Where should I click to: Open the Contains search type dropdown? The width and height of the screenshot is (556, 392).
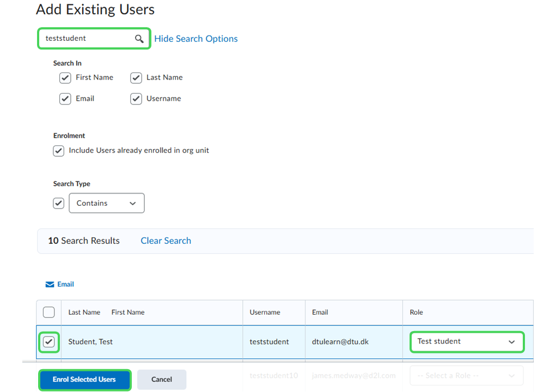[x=107, y=203]
